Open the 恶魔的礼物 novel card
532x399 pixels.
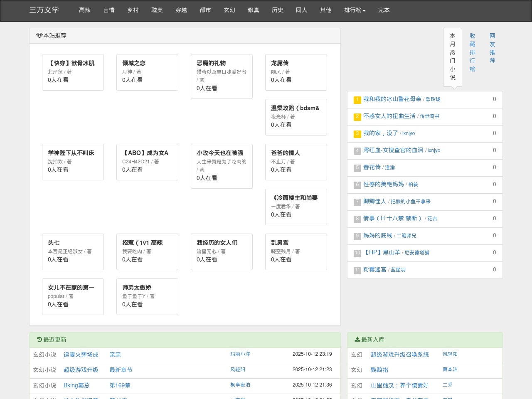pyautogui.click(x=222, y=76)
